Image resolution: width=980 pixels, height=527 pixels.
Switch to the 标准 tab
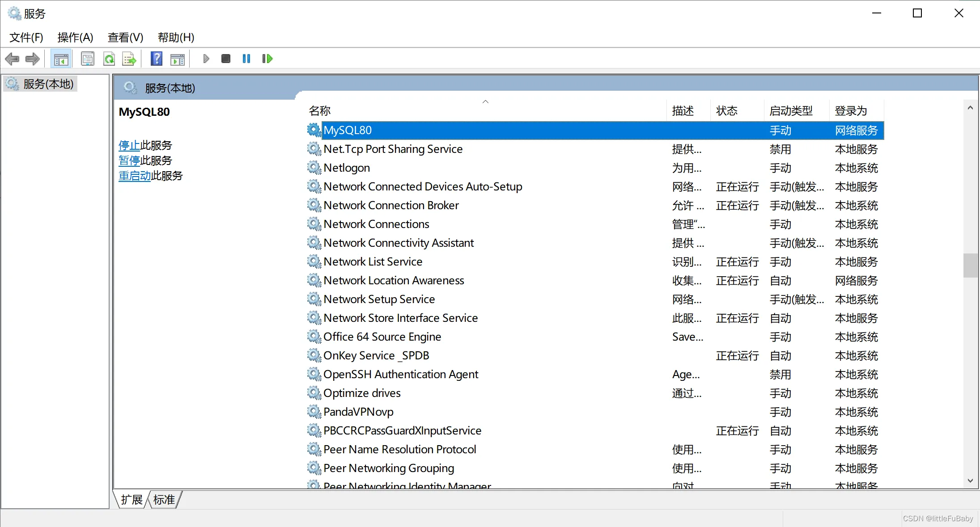tap(164, 500)
